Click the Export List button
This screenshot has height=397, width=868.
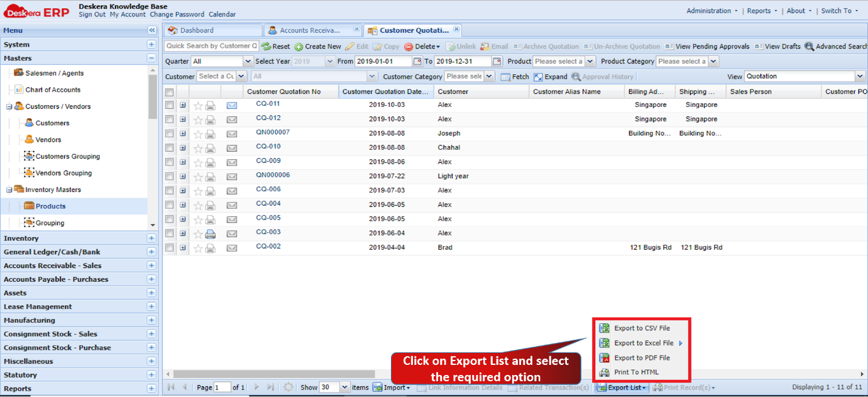621,388
